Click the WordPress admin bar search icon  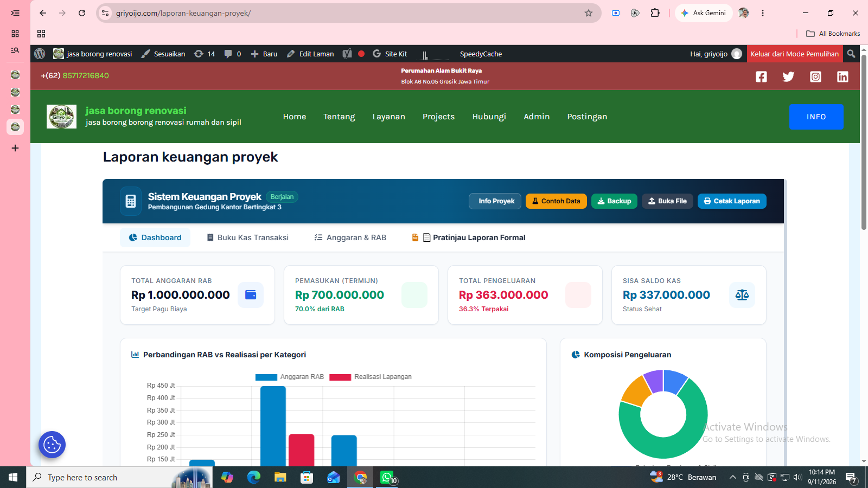[x=851, y=54]
